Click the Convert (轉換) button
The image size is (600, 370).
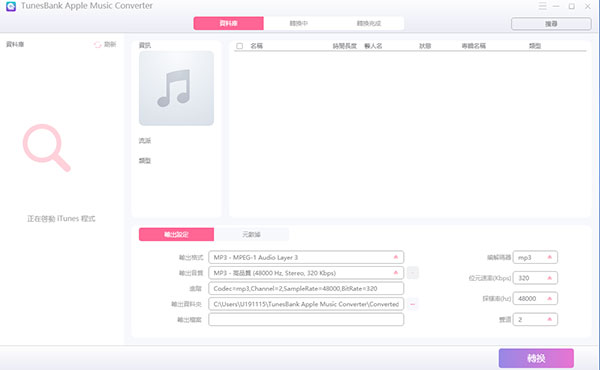(536, 358)
